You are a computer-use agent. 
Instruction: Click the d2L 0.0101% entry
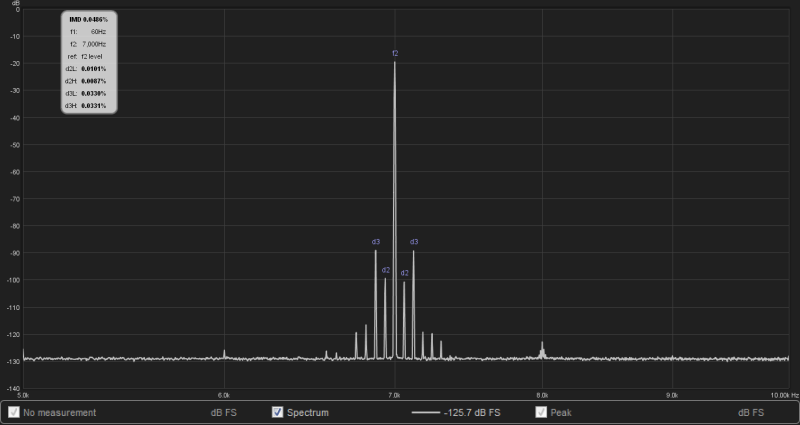point(86,69)
